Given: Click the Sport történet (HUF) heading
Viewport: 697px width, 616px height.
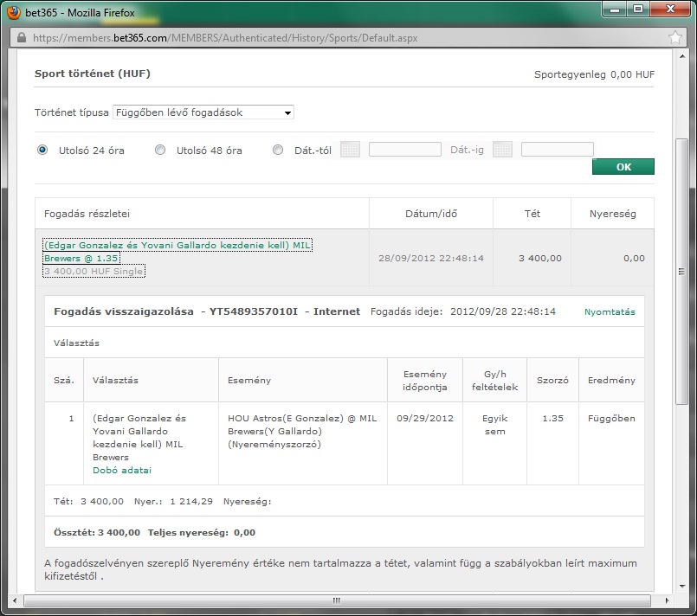Looking at the screenshot, I should [x=93, y=74].
